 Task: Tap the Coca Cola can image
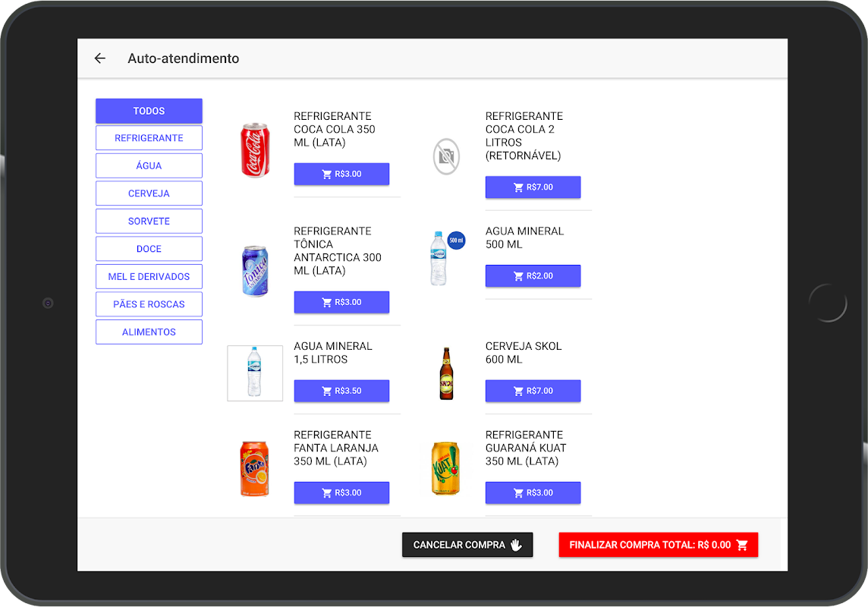click(x=255, y=150)
